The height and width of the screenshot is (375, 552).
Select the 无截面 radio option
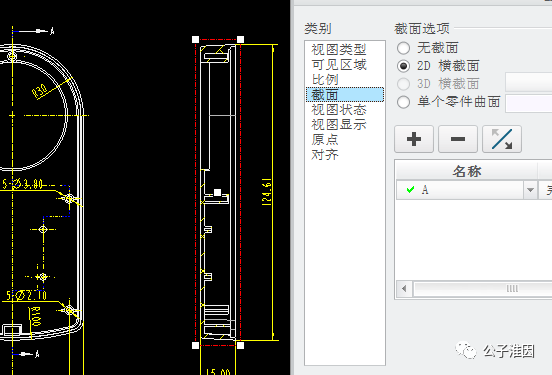coord(403,48)
